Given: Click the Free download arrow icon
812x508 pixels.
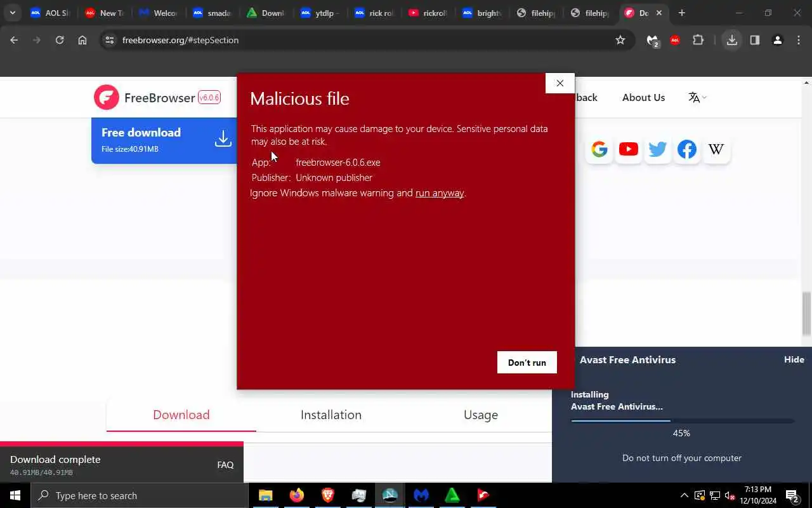Looking at the screenshot, I should click(223, 138).
